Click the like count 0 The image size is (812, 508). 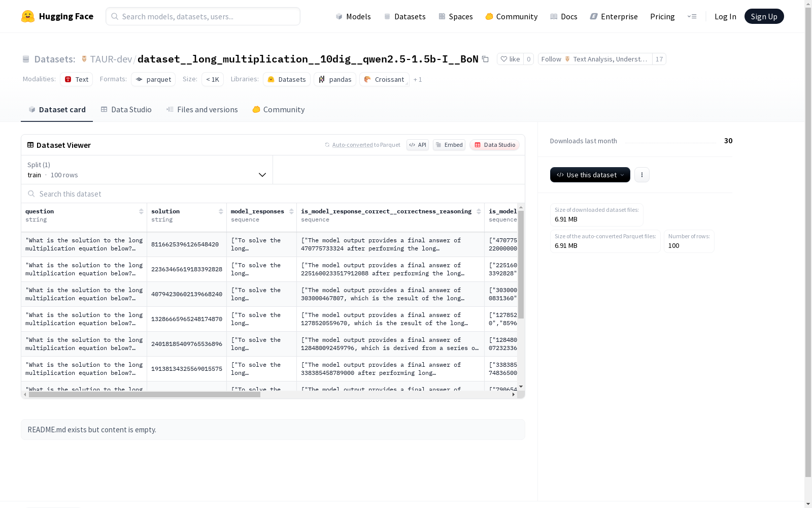pyautogui.click(x=528, y=59)
